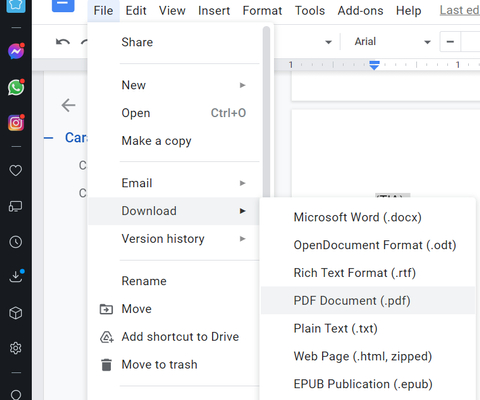Click the Move folder icon
480x400 pixels.
106,309
